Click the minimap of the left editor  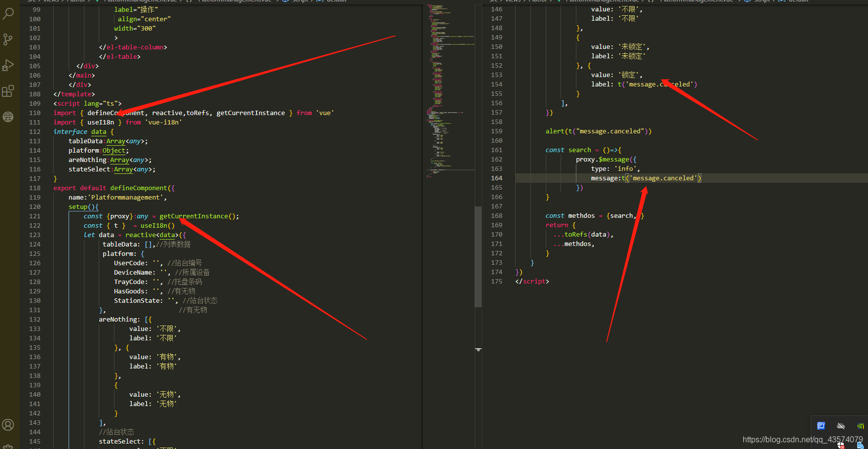click(x=450, y=91)
